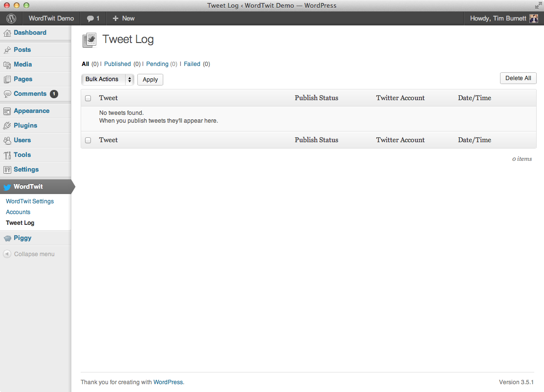Click the Dashboard house icon
The image size is (544, 392).
[7, 33]
